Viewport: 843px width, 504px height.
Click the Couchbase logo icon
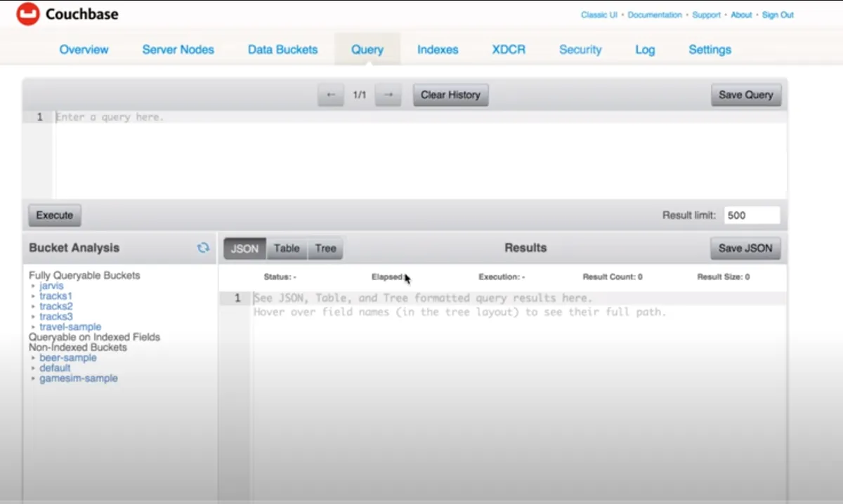(28, 14)
